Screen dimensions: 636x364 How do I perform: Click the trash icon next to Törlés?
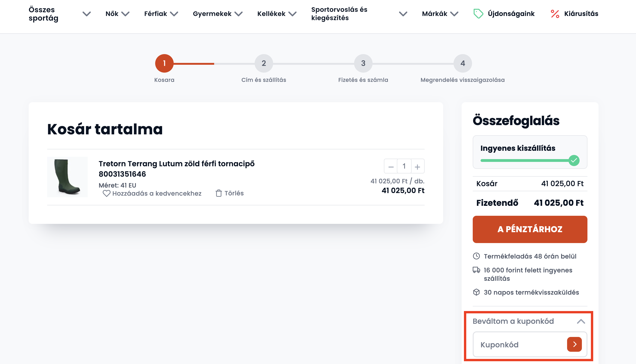click(219, 193)
